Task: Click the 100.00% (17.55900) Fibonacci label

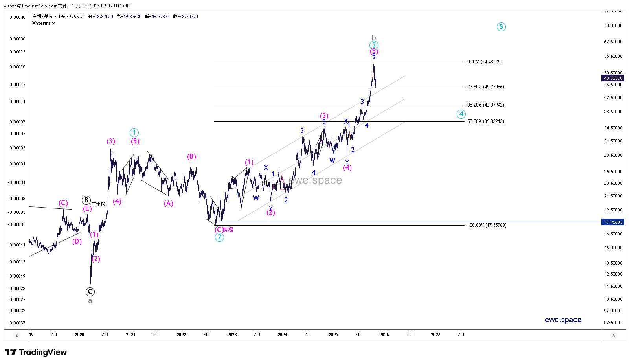Action: click(x=487, y=225)
